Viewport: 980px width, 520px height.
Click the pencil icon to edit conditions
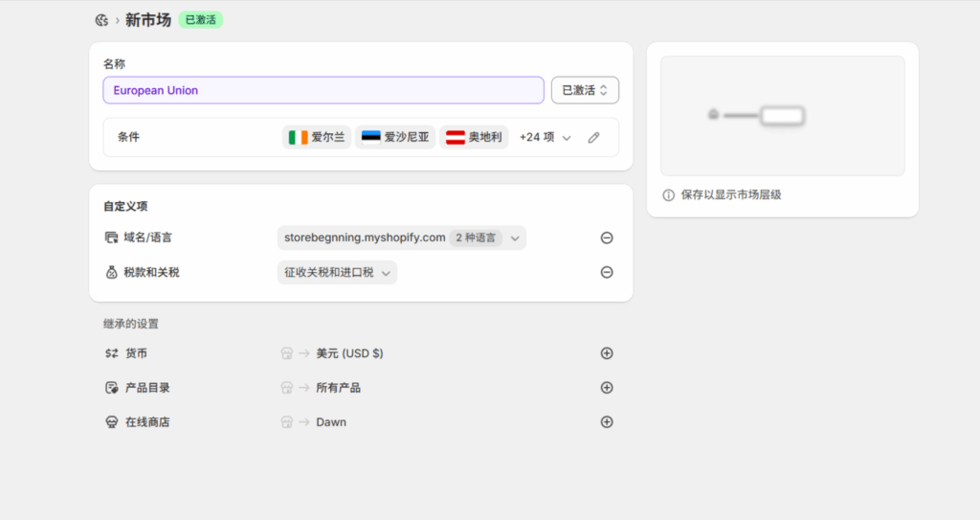pyautogui.click(x=593, y=138)
